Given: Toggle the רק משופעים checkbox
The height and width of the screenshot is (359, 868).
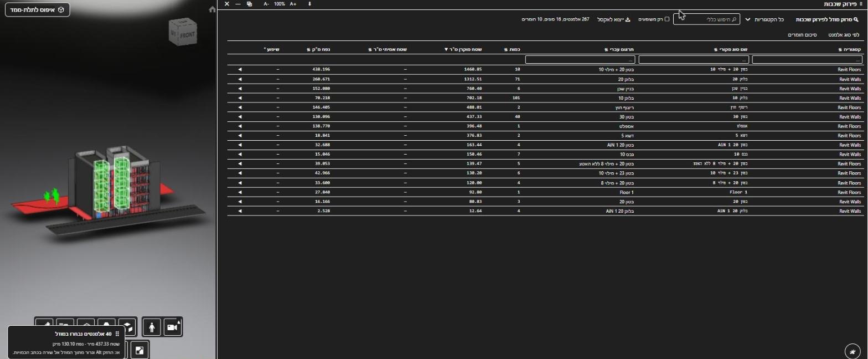Looking at the screenshot, I should pos(667,19).
